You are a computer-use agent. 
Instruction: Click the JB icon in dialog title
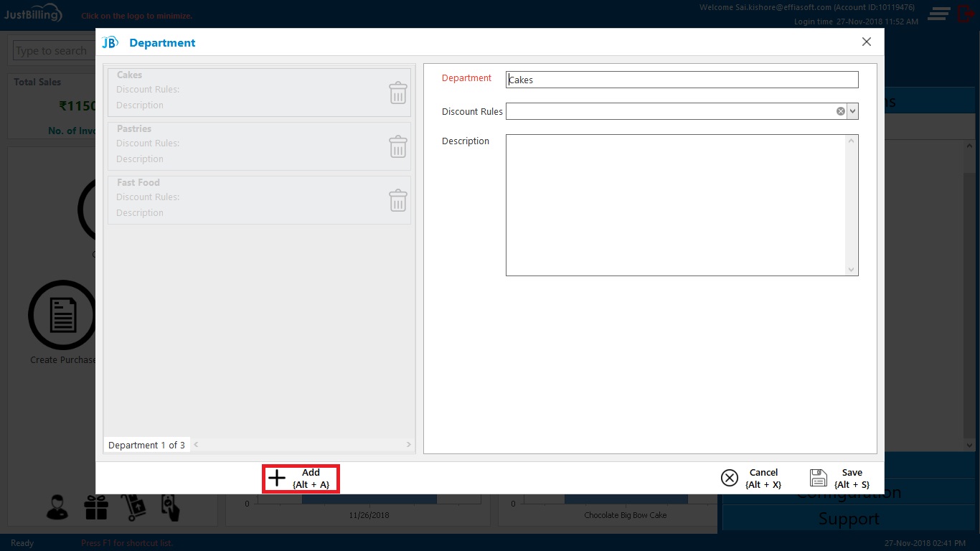tap(110, 42)
